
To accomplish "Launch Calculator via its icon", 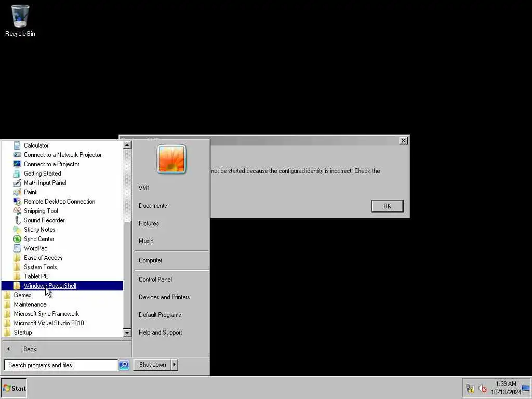I will [x=17, y=145].
